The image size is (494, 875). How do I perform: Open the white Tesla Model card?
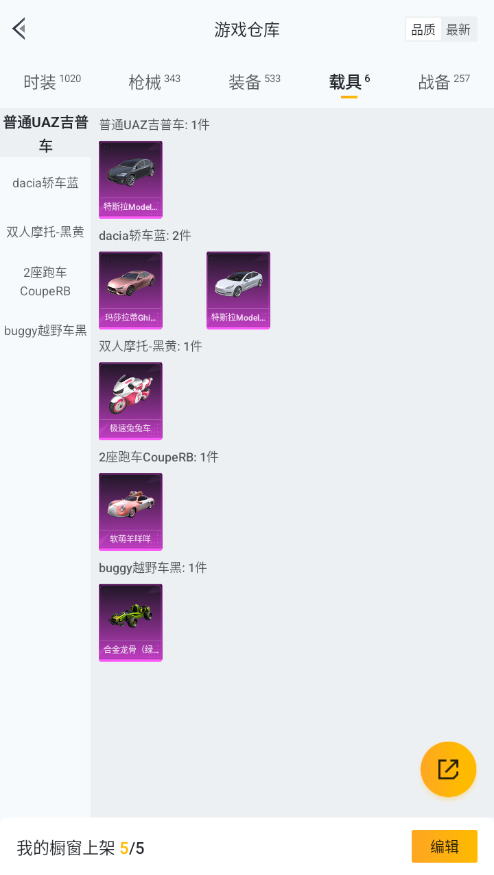(x=238, y=290)
